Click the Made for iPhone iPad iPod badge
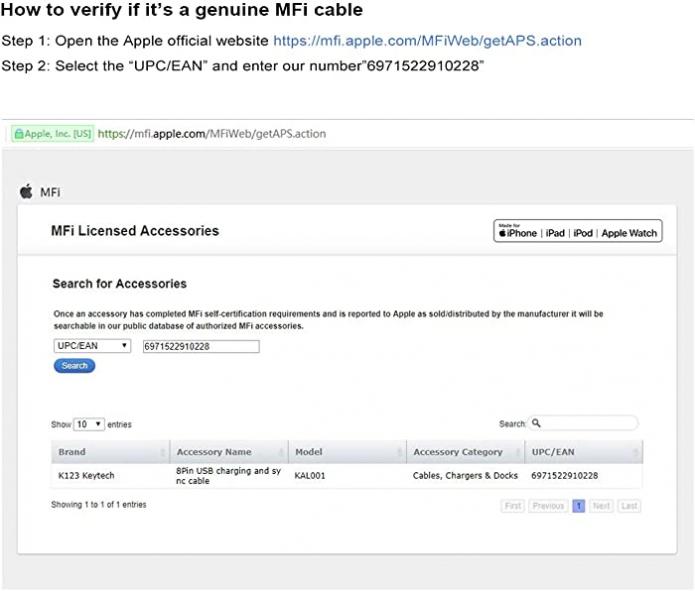695x591 pixels. pos(578,231)
